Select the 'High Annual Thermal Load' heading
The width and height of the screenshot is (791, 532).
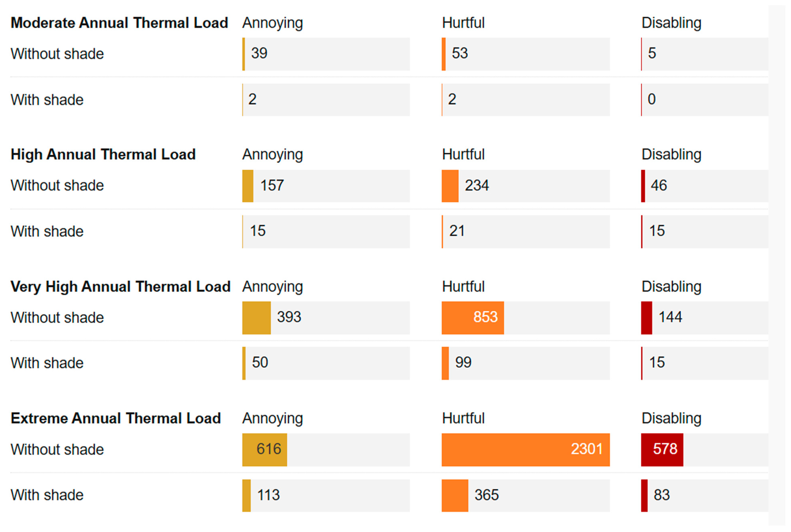pyautogui.click(x=103, y=155)
